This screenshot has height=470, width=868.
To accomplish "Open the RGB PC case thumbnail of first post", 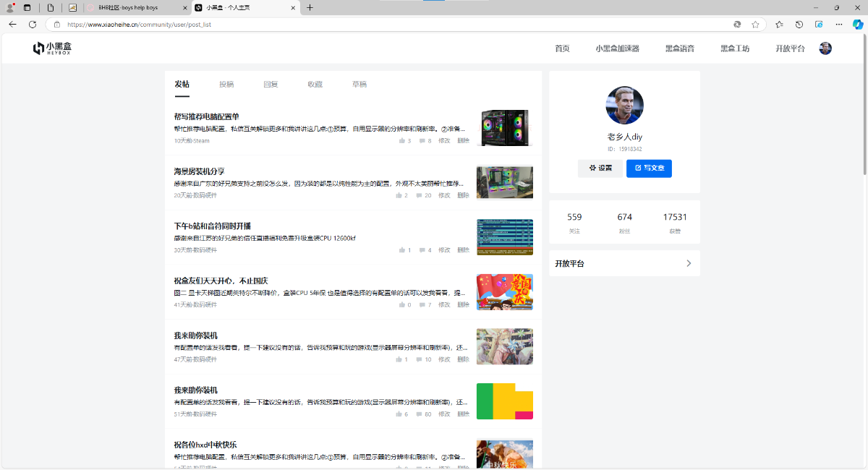I will coord(505,127).
